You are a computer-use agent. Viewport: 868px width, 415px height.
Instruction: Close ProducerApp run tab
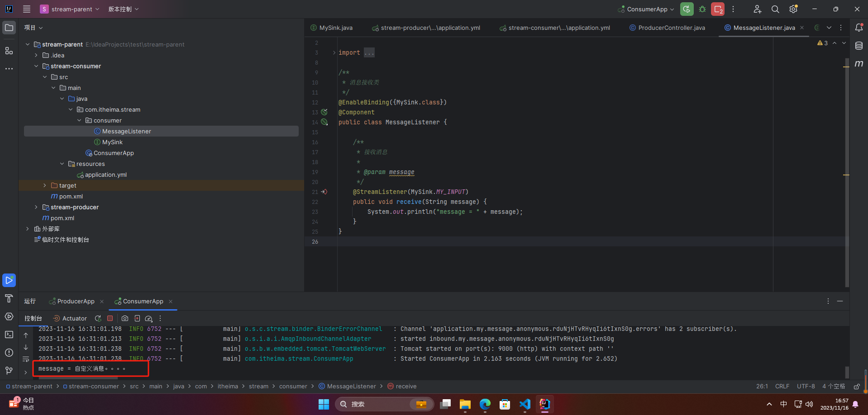[x=102, y=302]
